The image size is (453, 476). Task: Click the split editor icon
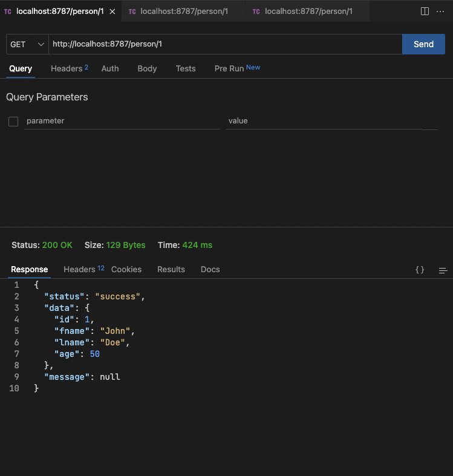pyautogui.click(x=425, y=11)
